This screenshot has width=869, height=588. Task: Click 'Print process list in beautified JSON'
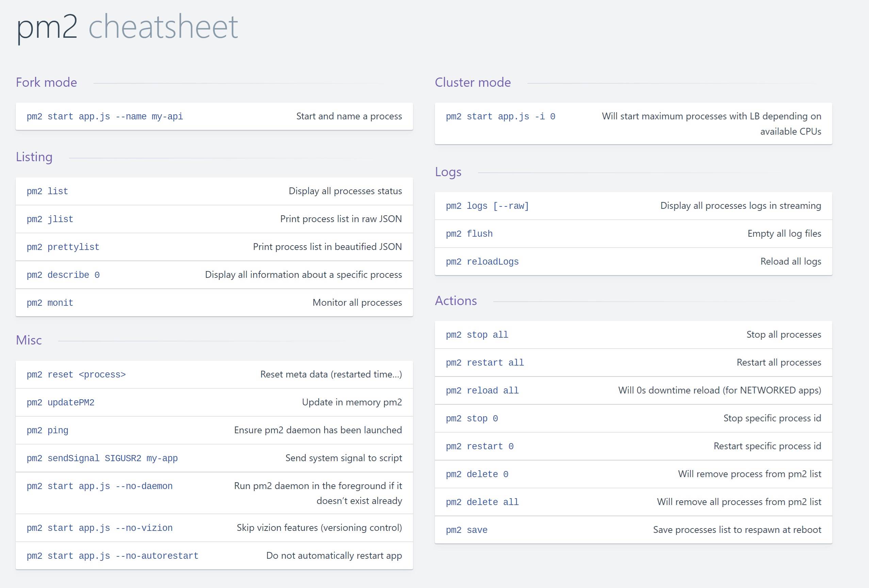327,247
